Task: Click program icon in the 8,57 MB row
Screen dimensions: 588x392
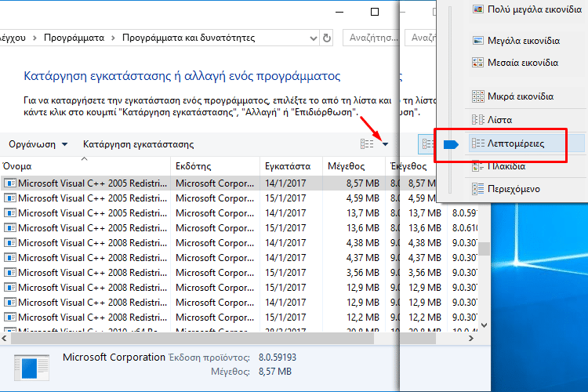Action: tap(9, 183)
